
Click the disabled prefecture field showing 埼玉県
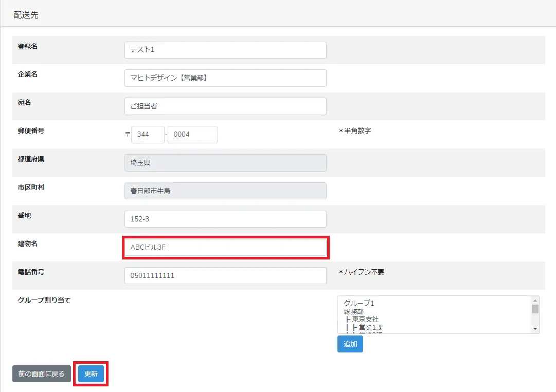(225, 162)
